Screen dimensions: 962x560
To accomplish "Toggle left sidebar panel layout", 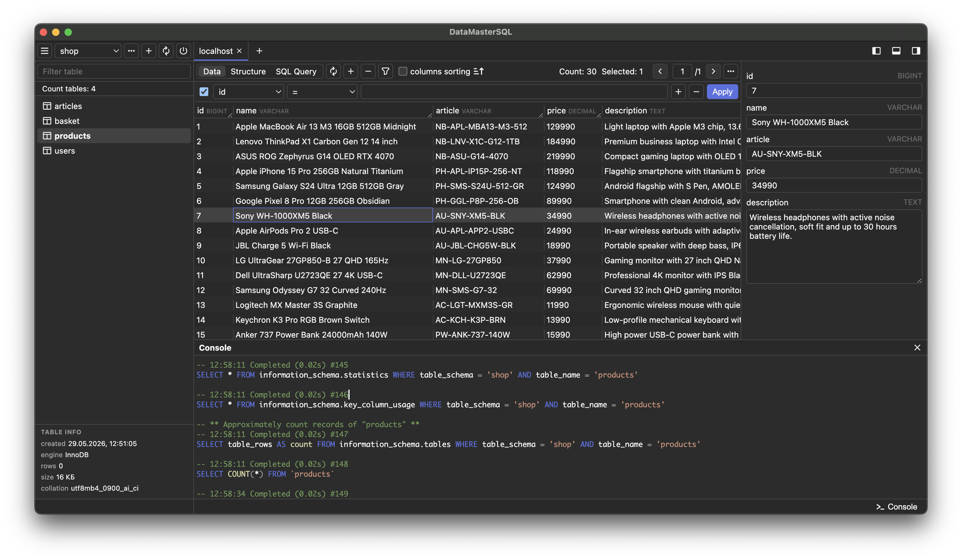I will 876,51.
